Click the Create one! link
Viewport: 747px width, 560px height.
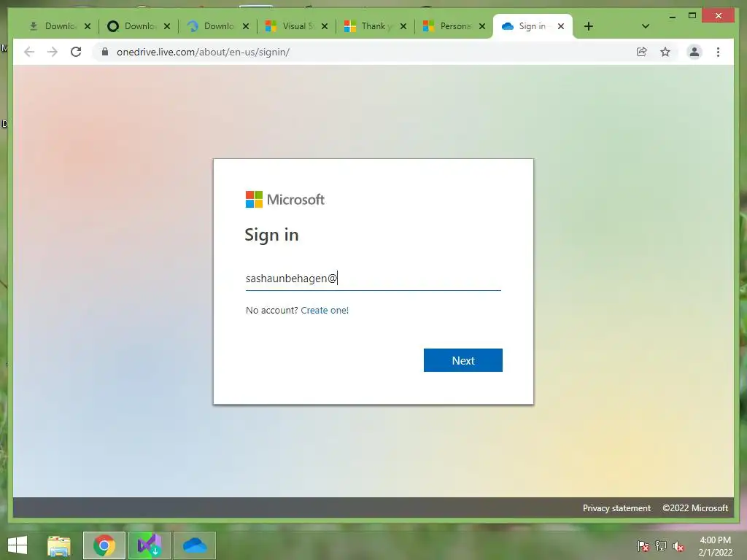pyautogui.click(x=325, y=311)
